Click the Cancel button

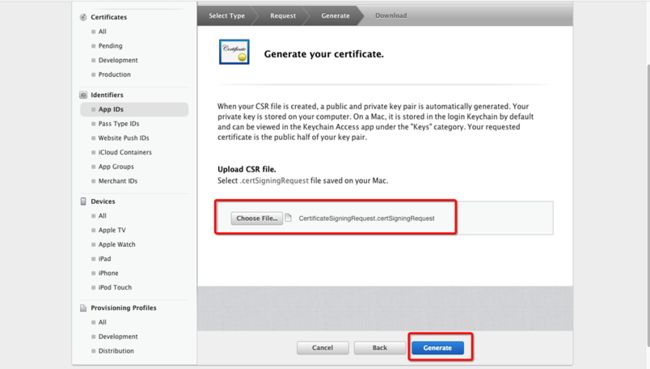(323, 348)
